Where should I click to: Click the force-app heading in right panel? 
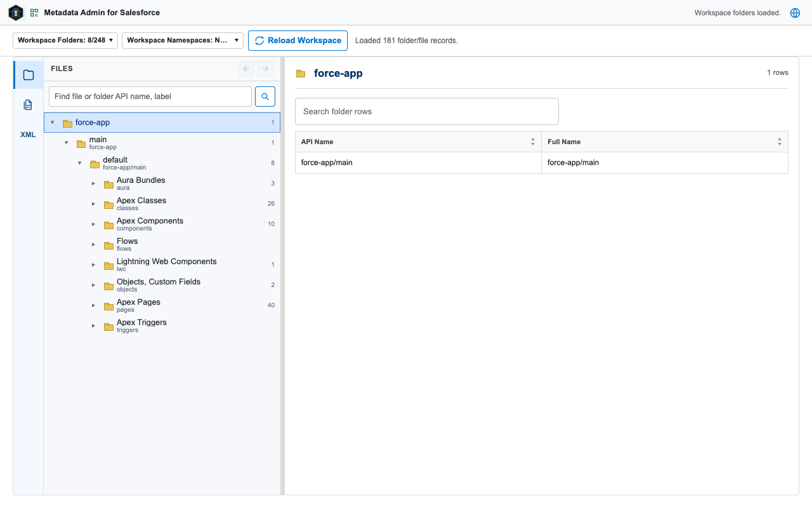point(338,73)
